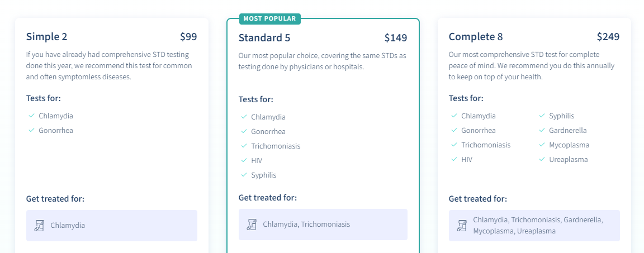The width and height of the screenshot is (644, 253).
Task: Click the checkmark beside Syphilis in Standard 5
Action: (x=244, y=175)
